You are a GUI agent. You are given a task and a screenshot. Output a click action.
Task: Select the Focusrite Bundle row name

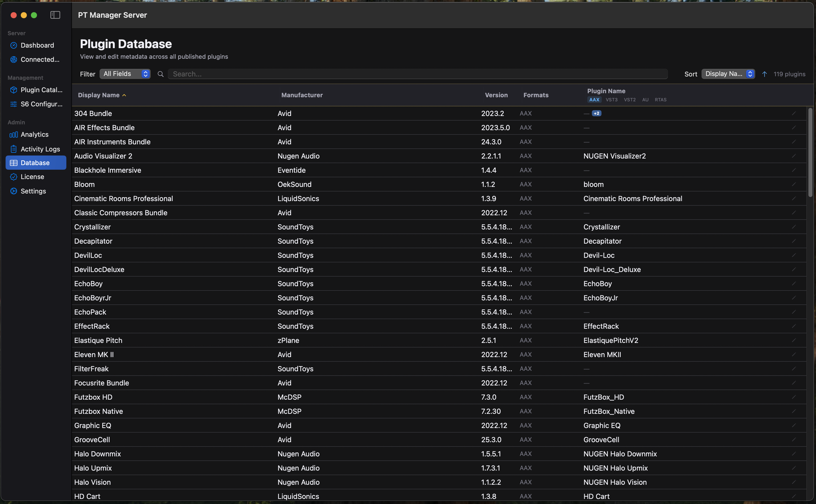click(101, 383)
